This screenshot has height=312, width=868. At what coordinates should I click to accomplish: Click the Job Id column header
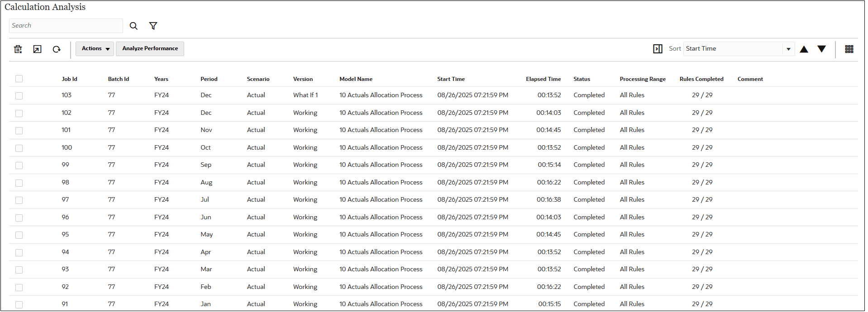pyautogui.click(x=69, y=79)
